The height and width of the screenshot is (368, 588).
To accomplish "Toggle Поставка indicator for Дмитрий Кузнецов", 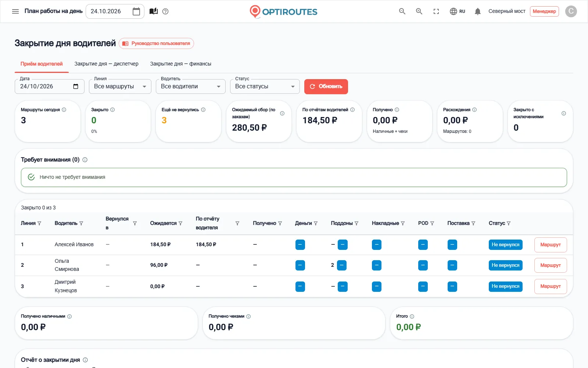I will [452, 287].
